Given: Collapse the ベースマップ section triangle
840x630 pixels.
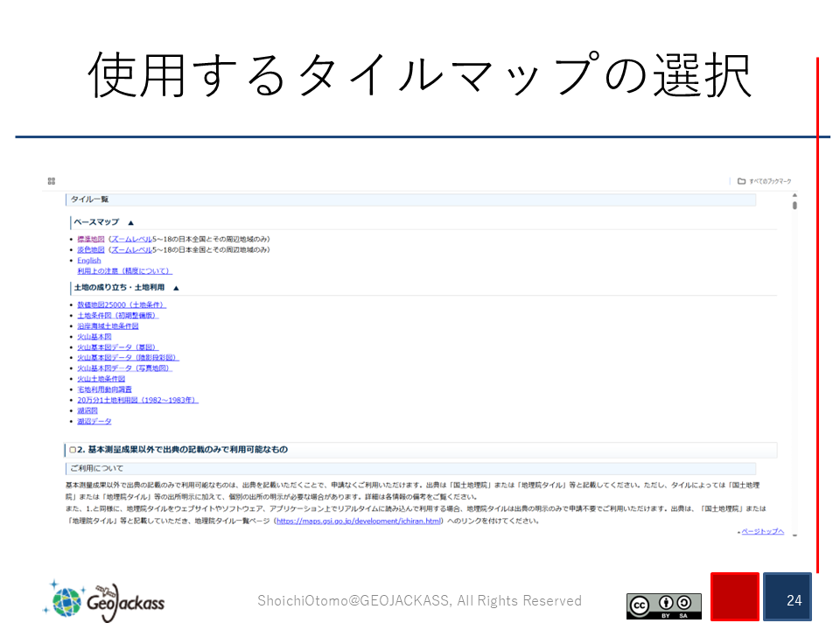Looking at the screenshot, I should point(130,222).
